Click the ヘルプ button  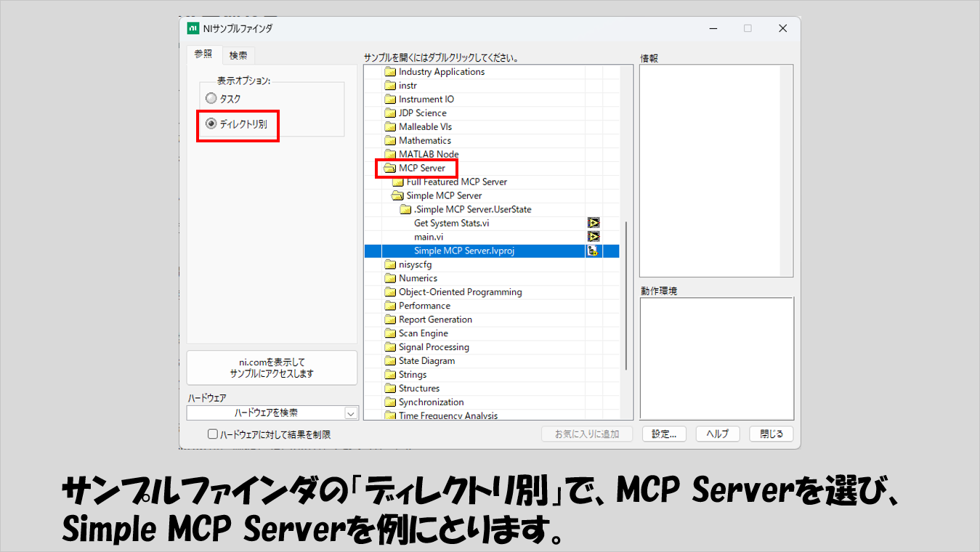pos(717,434)
